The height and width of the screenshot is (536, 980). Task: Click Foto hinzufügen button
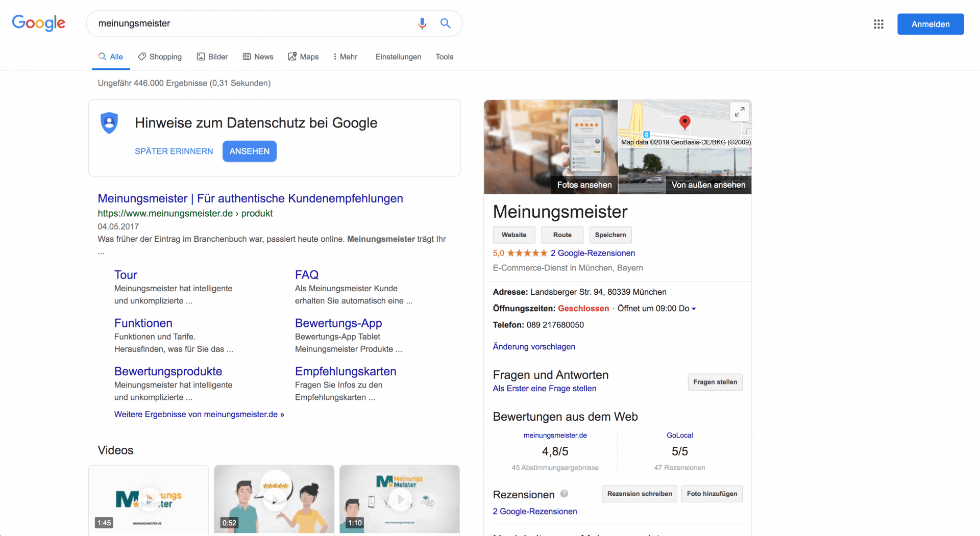click(712, 494)
